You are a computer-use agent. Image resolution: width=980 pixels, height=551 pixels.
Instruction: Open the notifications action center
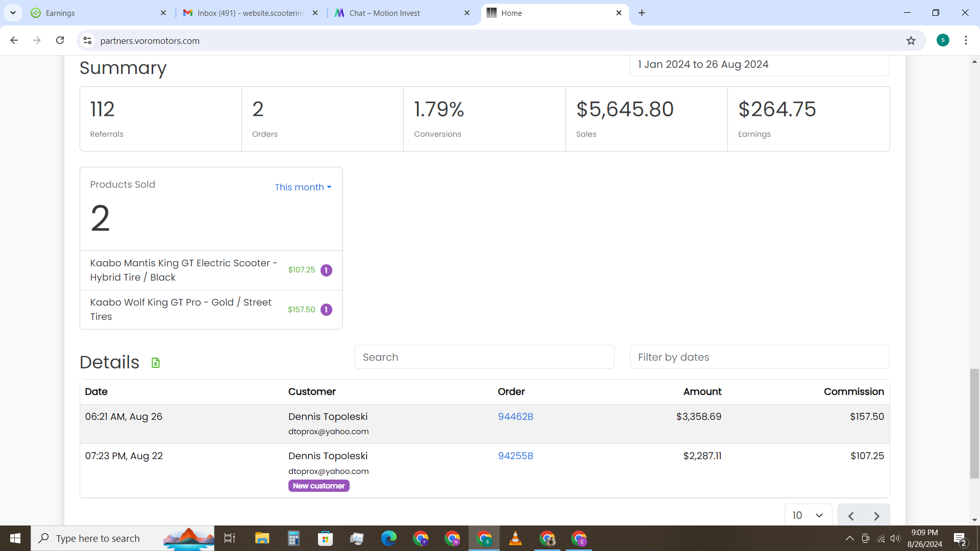(960, 538)
